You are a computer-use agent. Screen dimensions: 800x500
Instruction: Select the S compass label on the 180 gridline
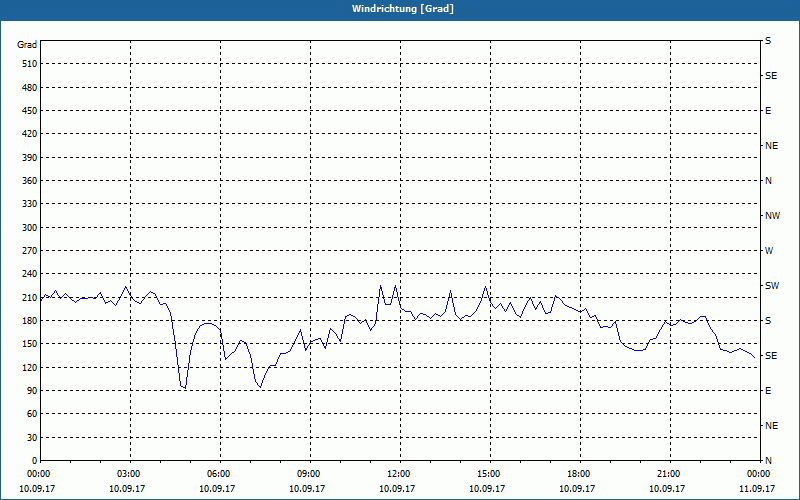pos(768,321)
